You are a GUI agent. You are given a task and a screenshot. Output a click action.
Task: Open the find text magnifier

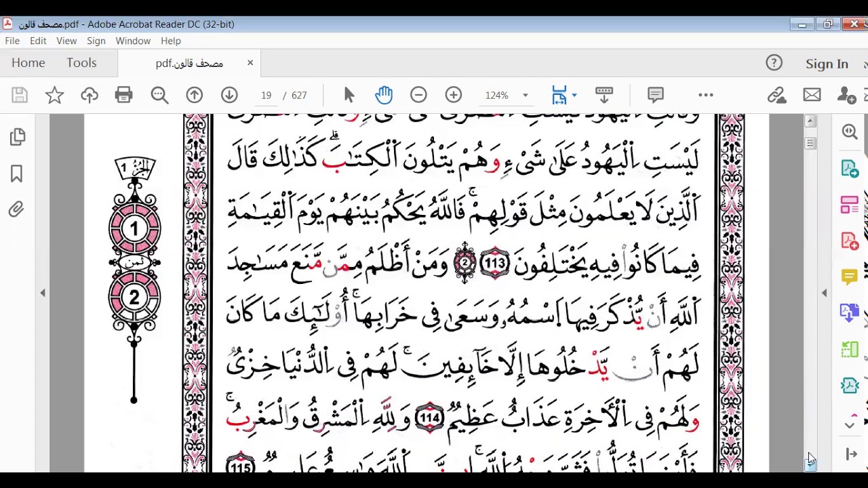159,96
